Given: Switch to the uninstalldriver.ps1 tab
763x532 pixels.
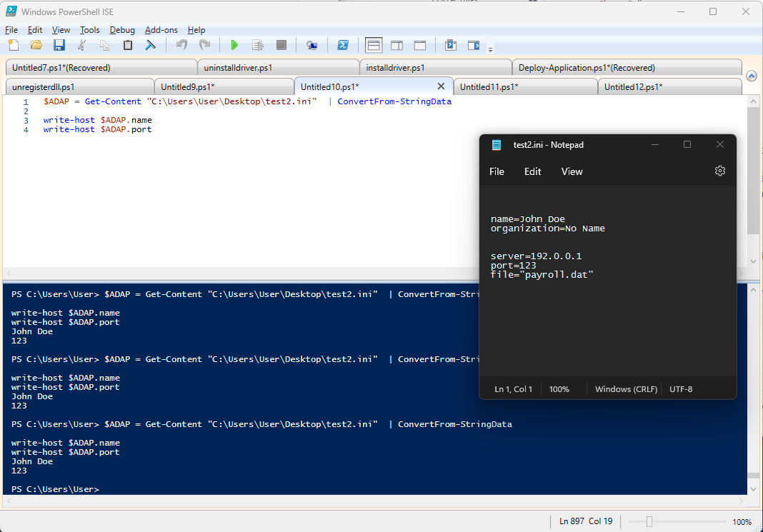Looking at the screenshot, I should (x=279, y=68).
